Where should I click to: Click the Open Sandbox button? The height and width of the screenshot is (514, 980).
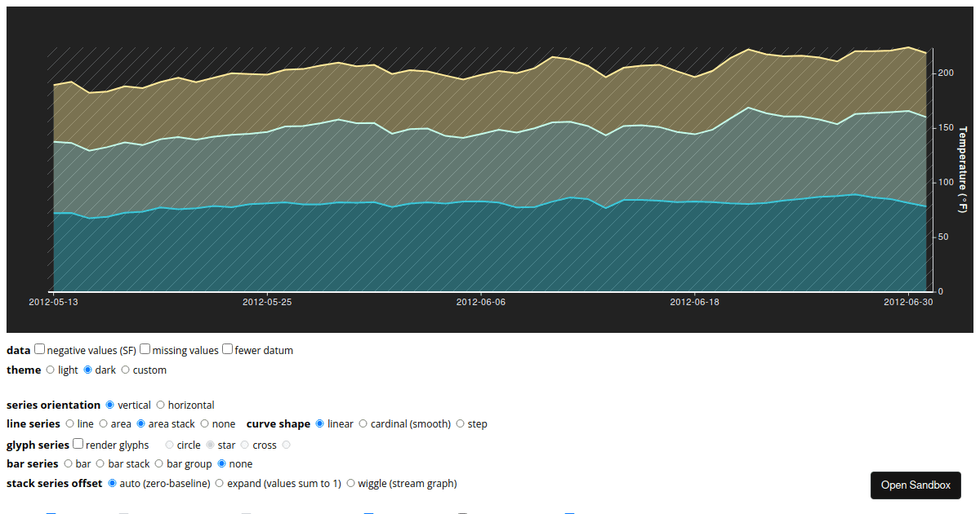pos(915,485)
